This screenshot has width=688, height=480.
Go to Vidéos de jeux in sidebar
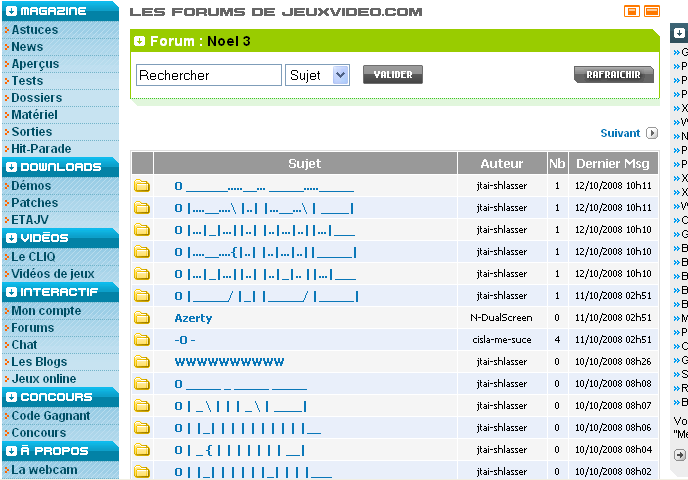tap(53, 274)
